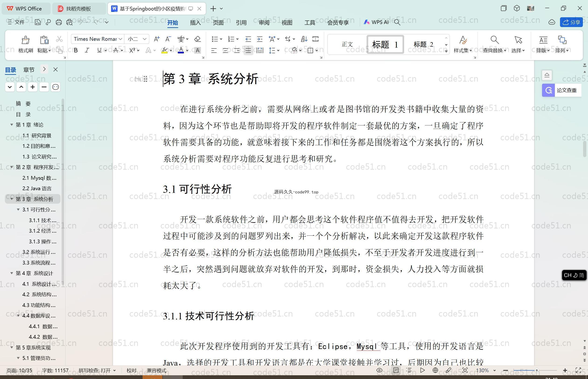Viewport: 588px width, 379px height.
Task: Click 校对 in status bar
Action: [x=131, y=370]
